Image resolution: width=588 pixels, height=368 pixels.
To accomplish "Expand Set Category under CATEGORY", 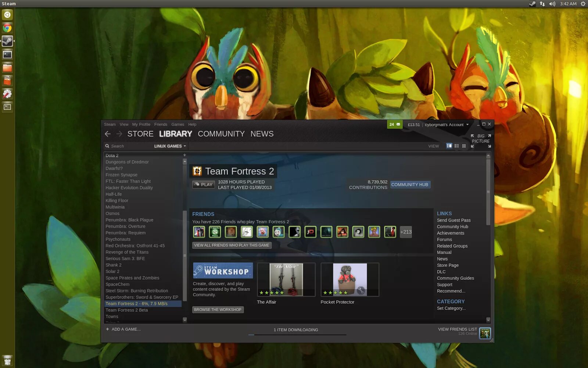I will click(x=451, y=308).
